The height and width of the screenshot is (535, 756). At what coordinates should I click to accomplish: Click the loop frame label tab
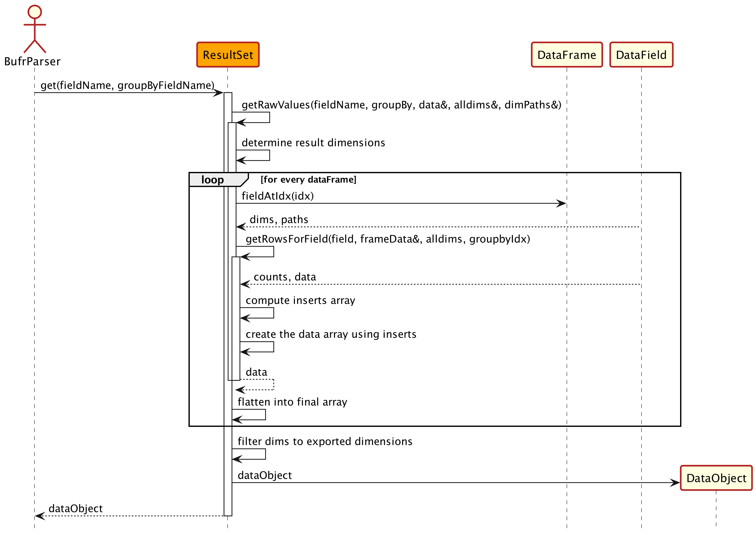218,180
